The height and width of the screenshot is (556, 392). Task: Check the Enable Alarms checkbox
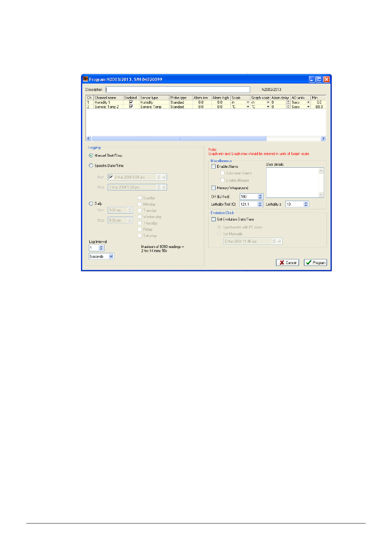[213, 167]
